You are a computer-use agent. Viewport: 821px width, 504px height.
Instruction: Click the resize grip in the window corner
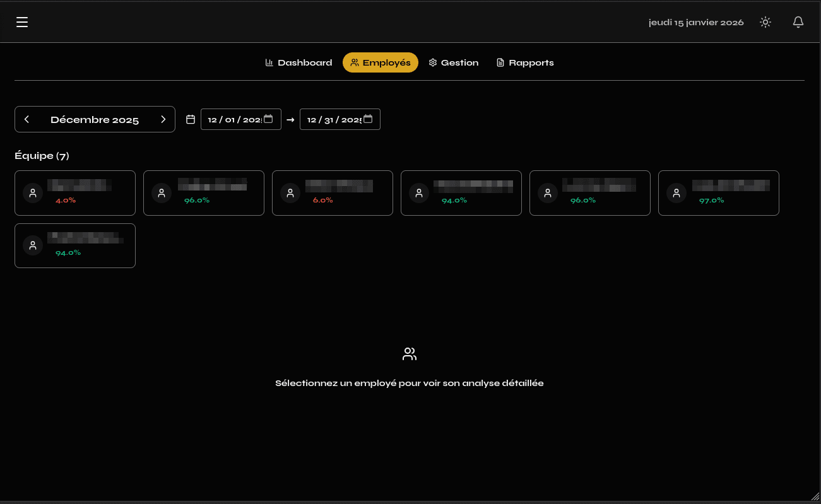(x=813, y=496)
